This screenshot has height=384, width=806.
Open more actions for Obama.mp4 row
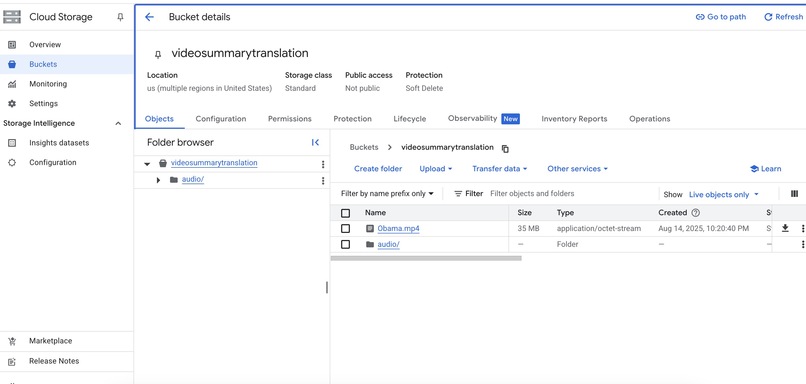pos(802,229)
